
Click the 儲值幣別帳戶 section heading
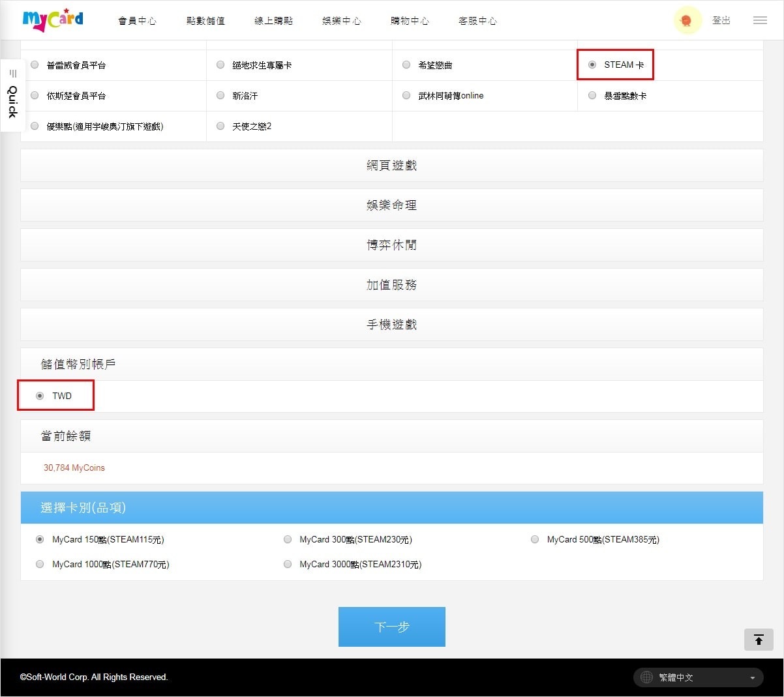78,364
